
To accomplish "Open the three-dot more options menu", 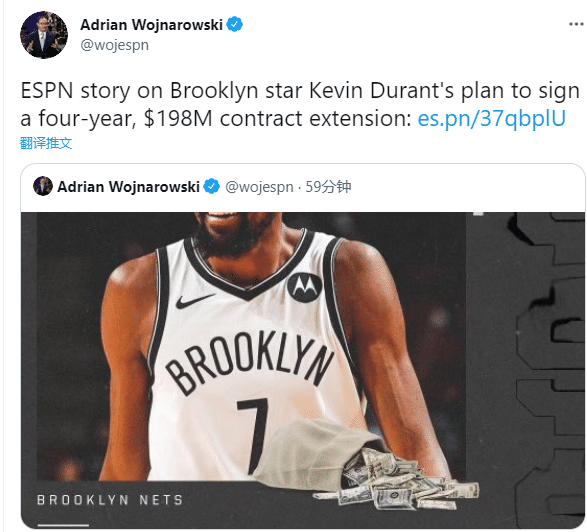I will click(576, 24).
